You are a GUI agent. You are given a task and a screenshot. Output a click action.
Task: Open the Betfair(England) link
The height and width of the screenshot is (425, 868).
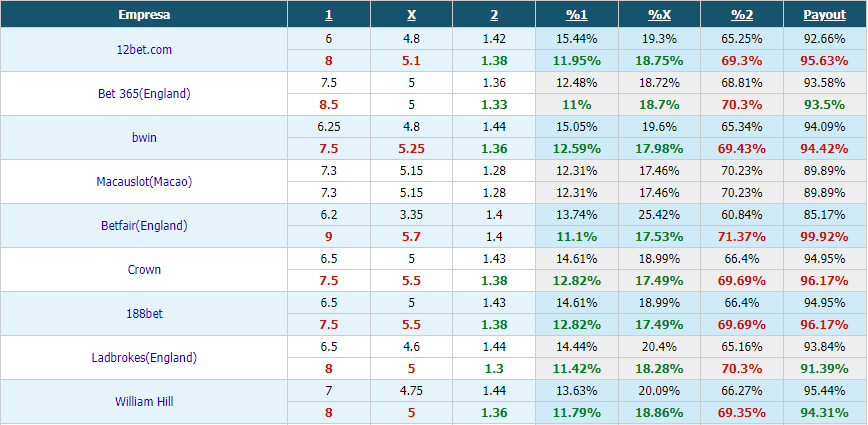(x=144, y=226)
